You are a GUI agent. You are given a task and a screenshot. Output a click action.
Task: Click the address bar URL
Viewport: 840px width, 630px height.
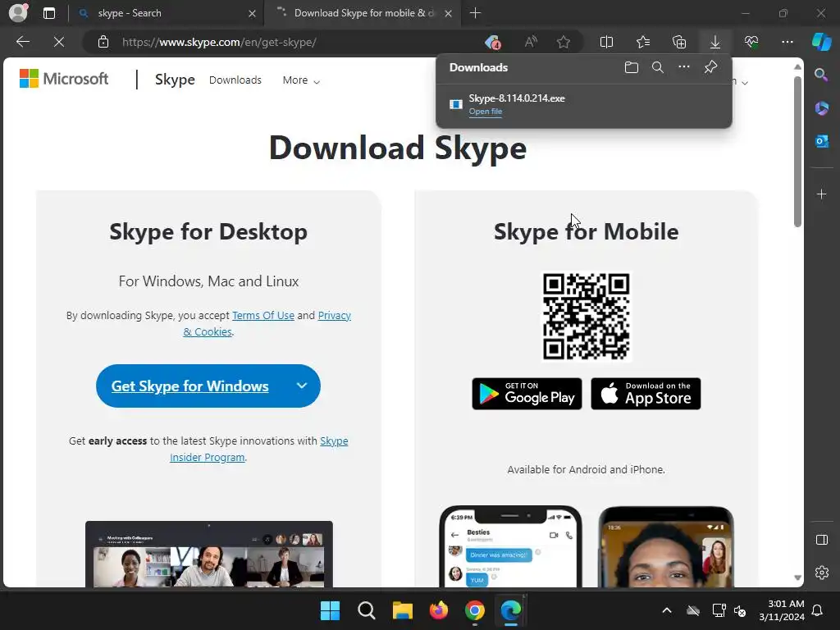(219, 42)
